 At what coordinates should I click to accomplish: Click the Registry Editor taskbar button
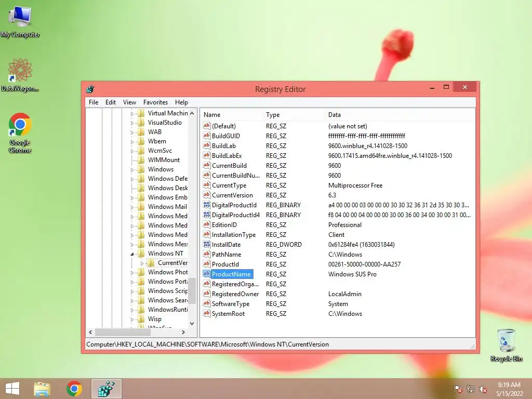(x=106, y=389)
